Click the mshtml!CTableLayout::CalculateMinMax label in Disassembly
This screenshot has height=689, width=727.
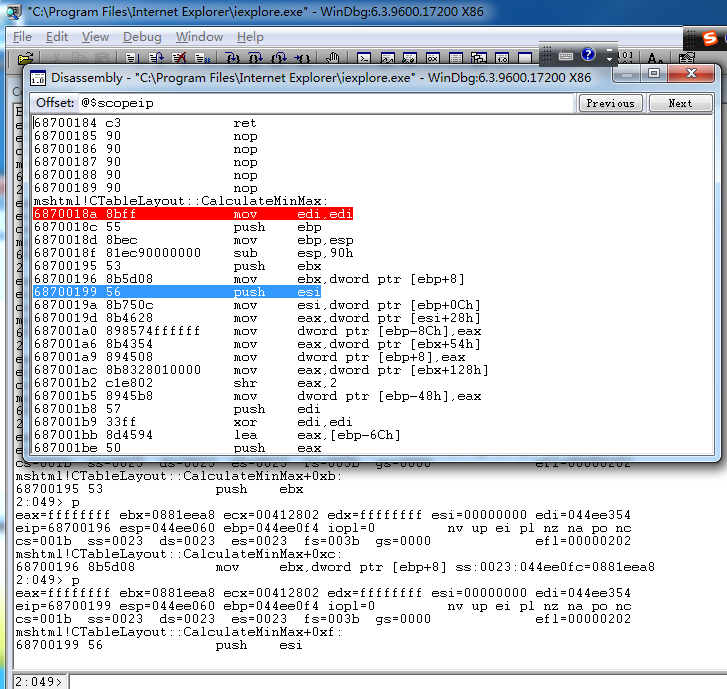click(x=181, y=201)
